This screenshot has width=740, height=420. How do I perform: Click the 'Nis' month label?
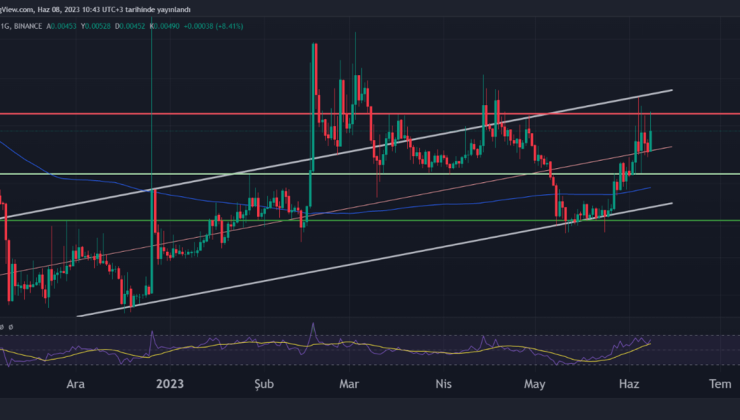[x=443, y=384]
